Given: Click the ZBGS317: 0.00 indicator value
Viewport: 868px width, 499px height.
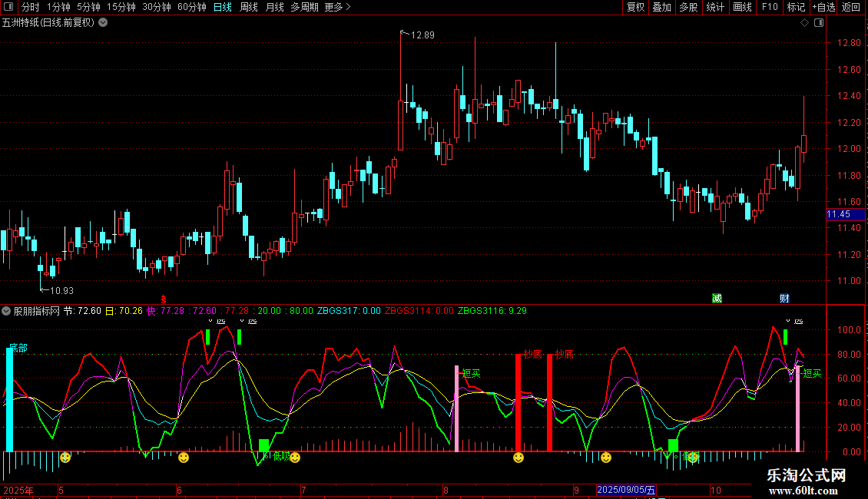Looking at the screenshot, I should [349, 311].
